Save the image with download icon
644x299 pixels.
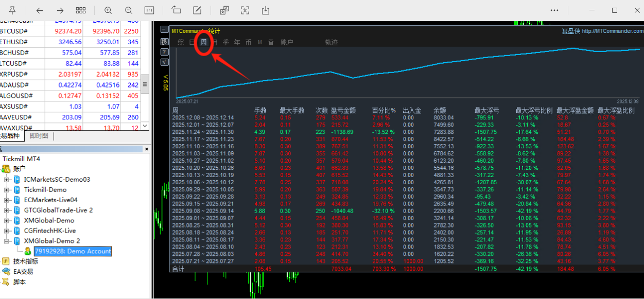click(x=266, y=10)
